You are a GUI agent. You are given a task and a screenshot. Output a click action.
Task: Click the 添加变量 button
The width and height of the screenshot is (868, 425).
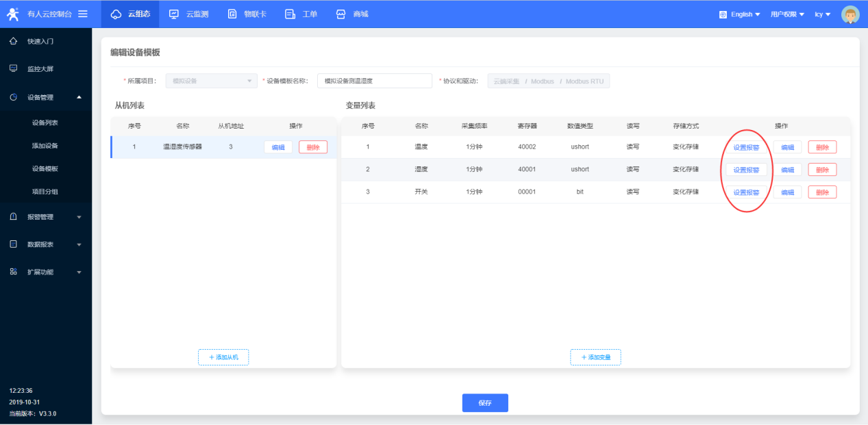pyautogui.click(x=595, y=357)
